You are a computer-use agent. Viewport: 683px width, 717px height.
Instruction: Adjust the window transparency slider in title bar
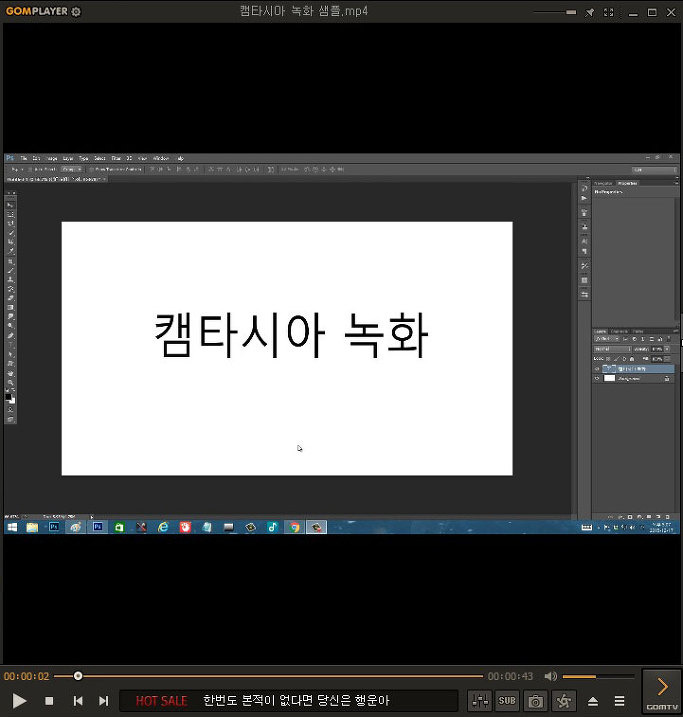point(555,12)
